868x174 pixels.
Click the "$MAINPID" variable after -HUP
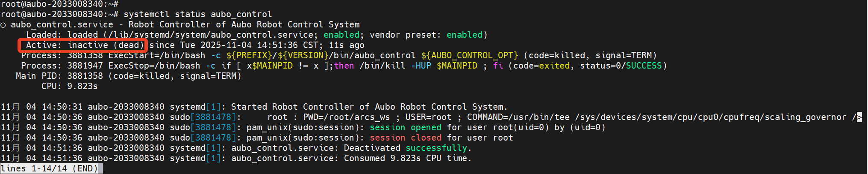click(457, 66)
